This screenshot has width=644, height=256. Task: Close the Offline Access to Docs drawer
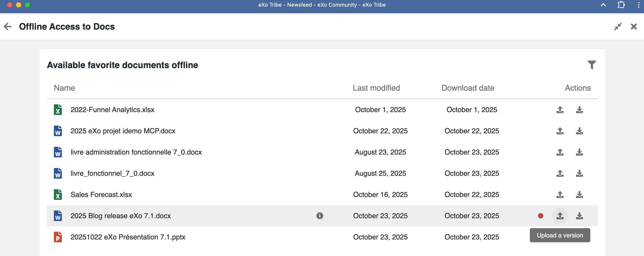coord(633,27)
